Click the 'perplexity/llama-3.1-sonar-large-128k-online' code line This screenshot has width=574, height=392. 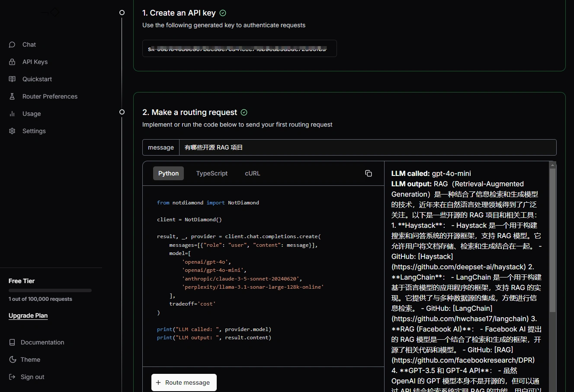point(253,287)
